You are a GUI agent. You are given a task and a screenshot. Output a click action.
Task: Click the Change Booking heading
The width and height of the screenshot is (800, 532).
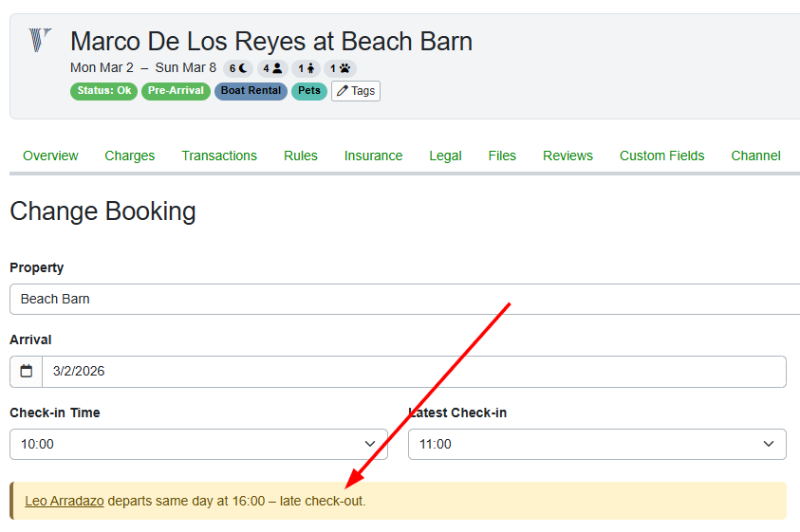102,211
